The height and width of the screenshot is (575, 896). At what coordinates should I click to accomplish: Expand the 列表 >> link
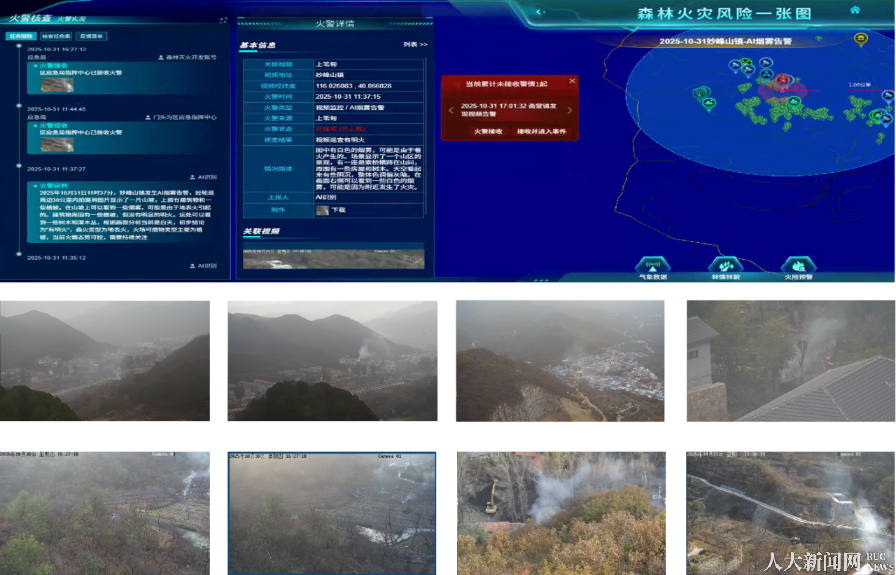[x=415, y=45]
